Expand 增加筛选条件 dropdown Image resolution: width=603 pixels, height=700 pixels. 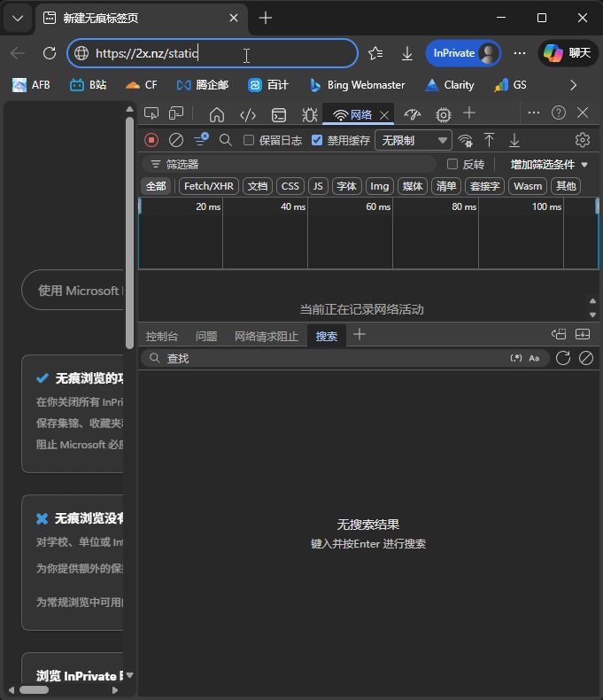(549, 164)
